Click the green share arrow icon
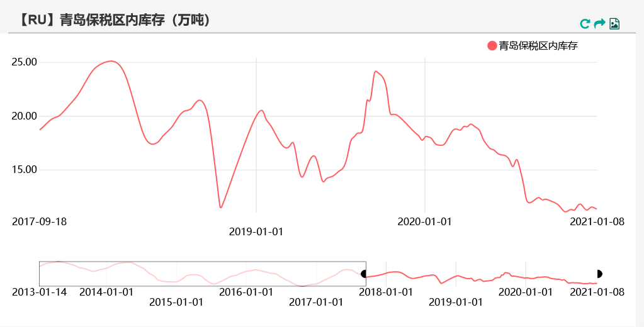Image resolution: width=644 pixels, height=327 pixels. click(600, 23)
